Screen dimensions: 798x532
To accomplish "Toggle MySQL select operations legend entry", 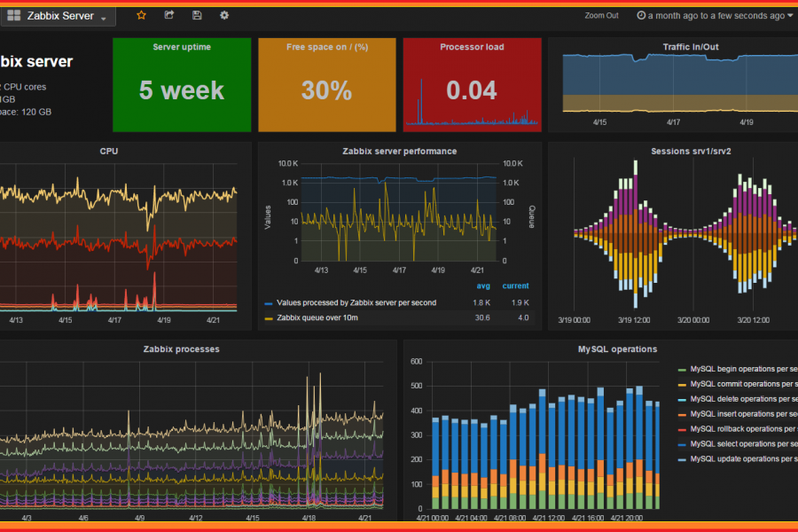I will (x=744, y=444).
